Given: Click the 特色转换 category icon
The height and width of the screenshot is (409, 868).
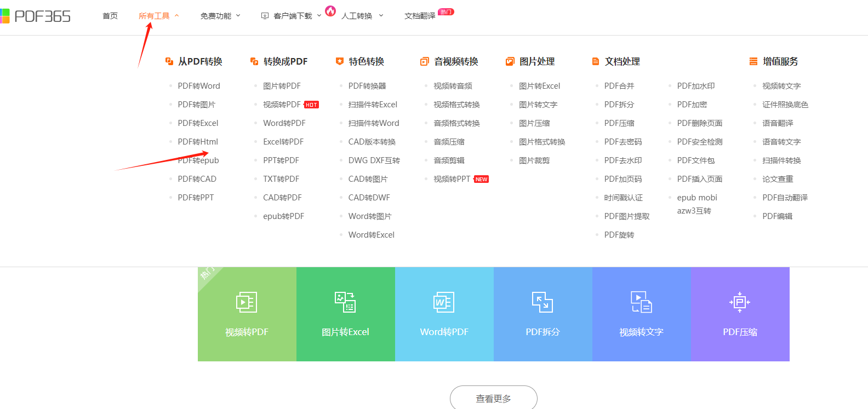Looking at the screenshot, I should tap(340, 61).
